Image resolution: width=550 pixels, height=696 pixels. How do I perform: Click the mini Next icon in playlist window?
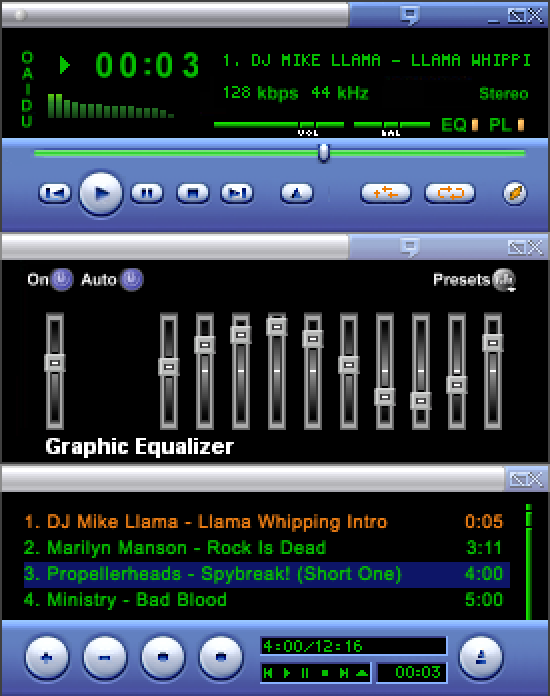click(x=344, y=673)
